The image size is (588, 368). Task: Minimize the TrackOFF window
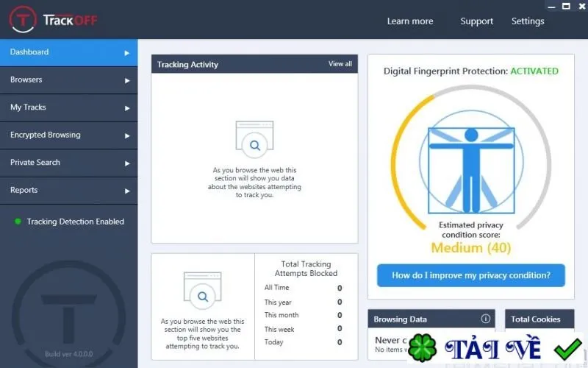551,7
